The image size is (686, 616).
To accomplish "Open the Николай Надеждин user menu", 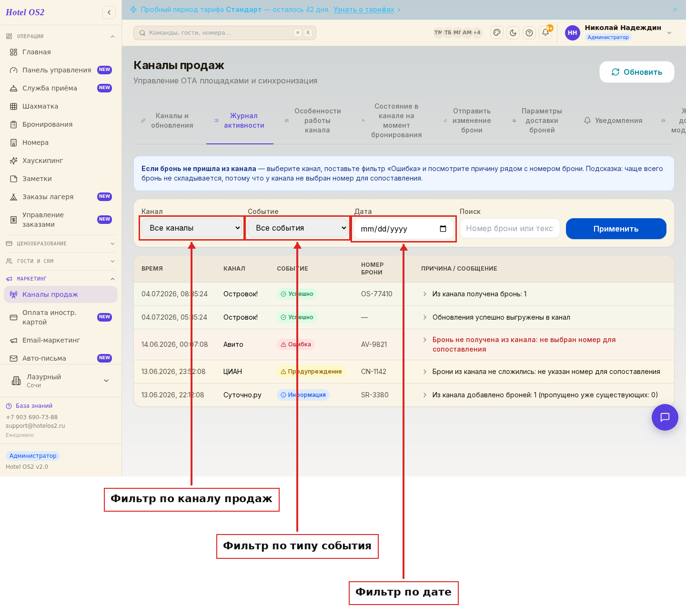I will (x=619, y=33).
